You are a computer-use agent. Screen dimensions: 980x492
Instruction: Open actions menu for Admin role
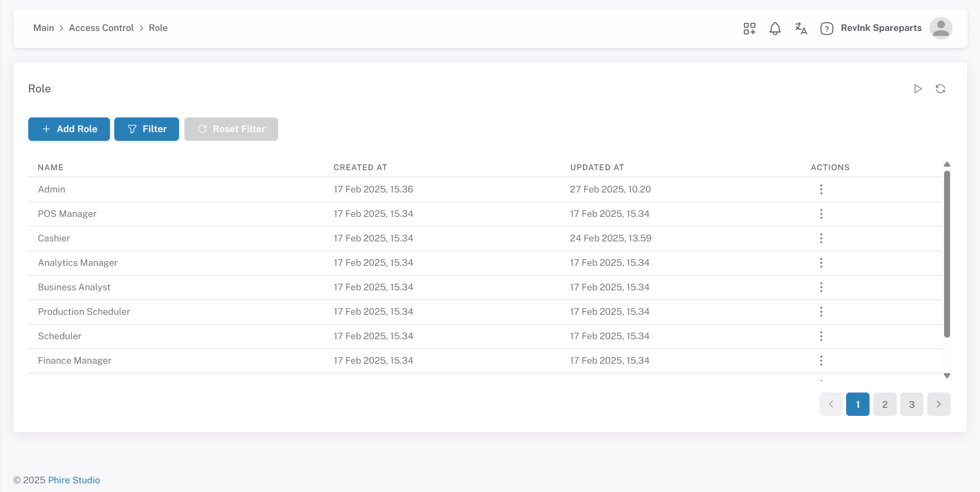tap(821, 189)
